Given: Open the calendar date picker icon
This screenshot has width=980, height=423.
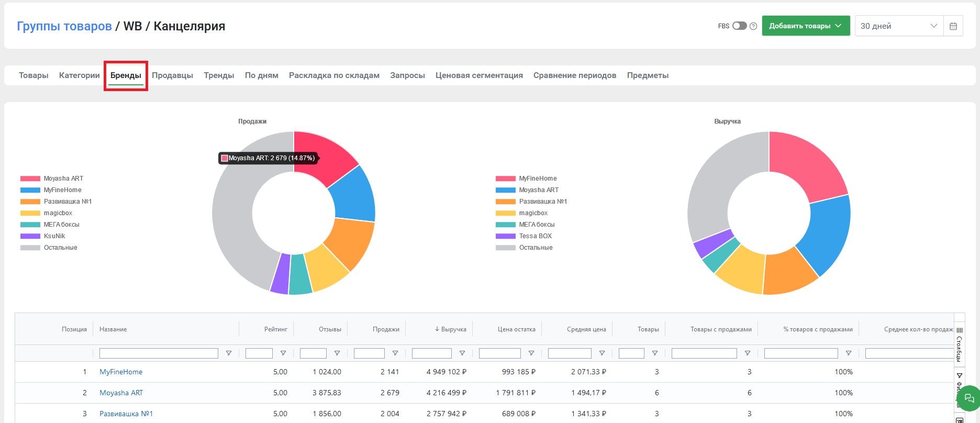Looking at the screenshot, I should (x=953, y=26).
